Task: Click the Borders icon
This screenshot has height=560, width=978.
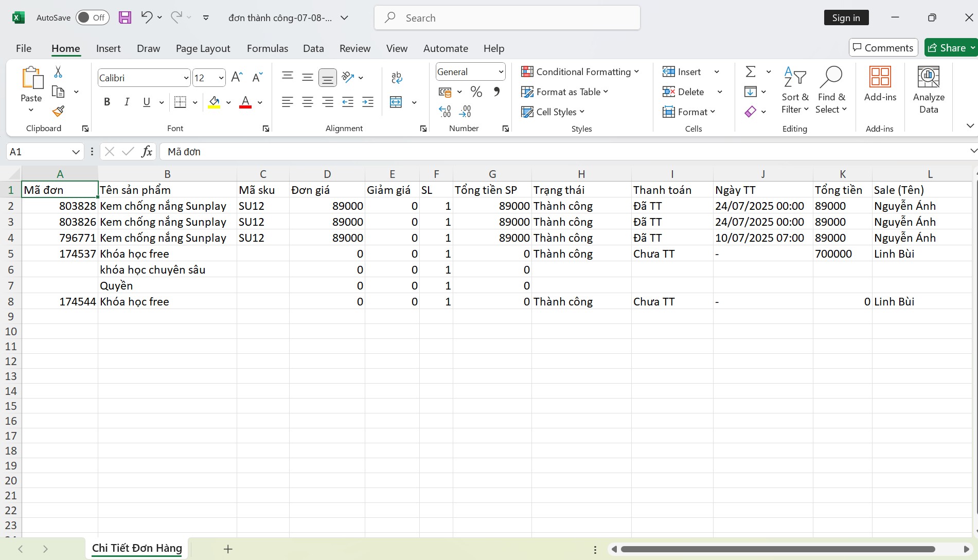Action: [x=180, y=102]
